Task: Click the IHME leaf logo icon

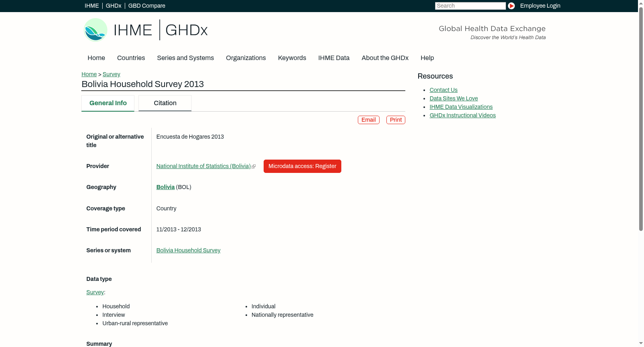Action: point(95,30)
